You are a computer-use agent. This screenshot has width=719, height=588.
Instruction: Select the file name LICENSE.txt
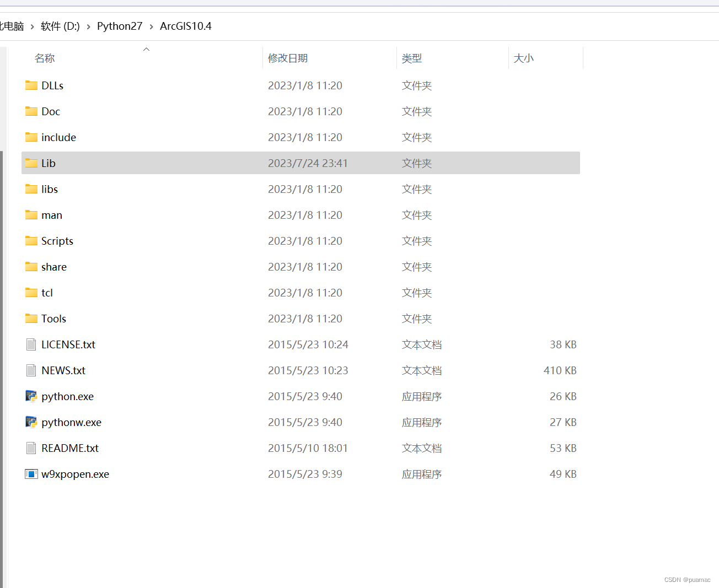pyautogui.click(x=68, y=344)
